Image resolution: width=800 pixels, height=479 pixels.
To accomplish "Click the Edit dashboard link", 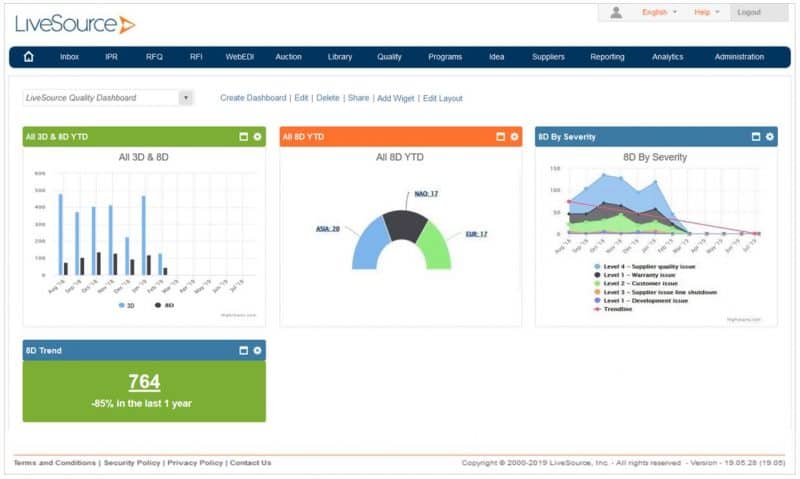I will pos(301,98).
